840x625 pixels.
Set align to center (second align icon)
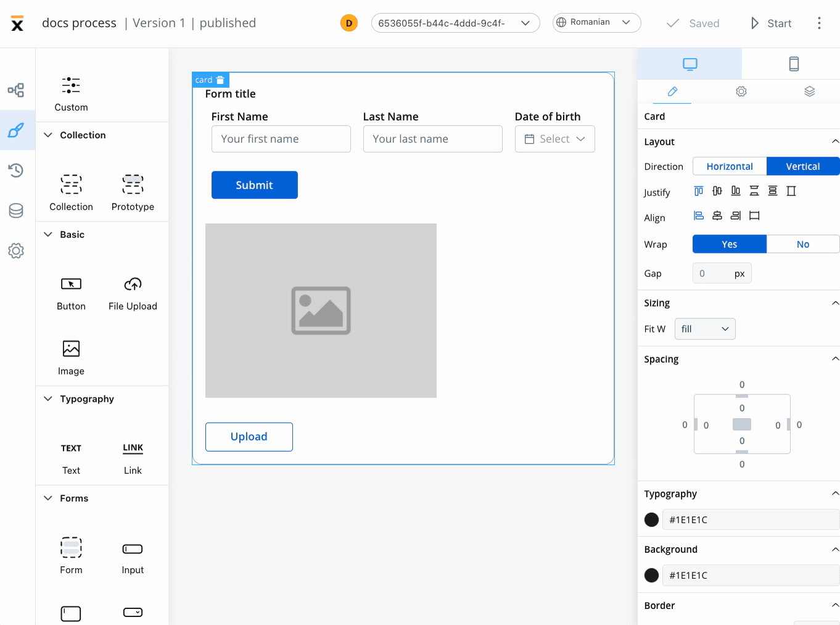tap(717, 216)
